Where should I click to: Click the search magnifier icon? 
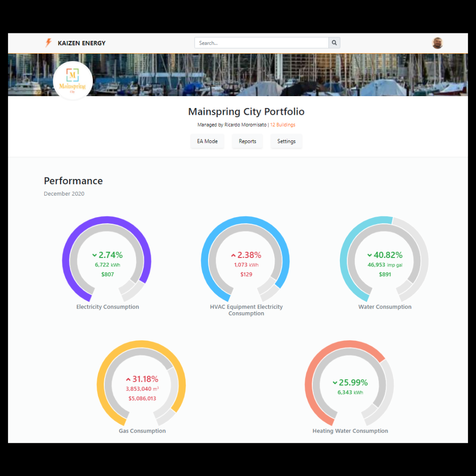tap(334, 43)
